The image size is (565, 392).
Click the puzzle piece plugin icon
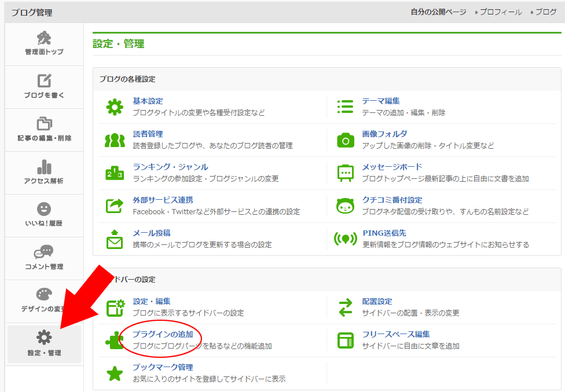[115, 340]
